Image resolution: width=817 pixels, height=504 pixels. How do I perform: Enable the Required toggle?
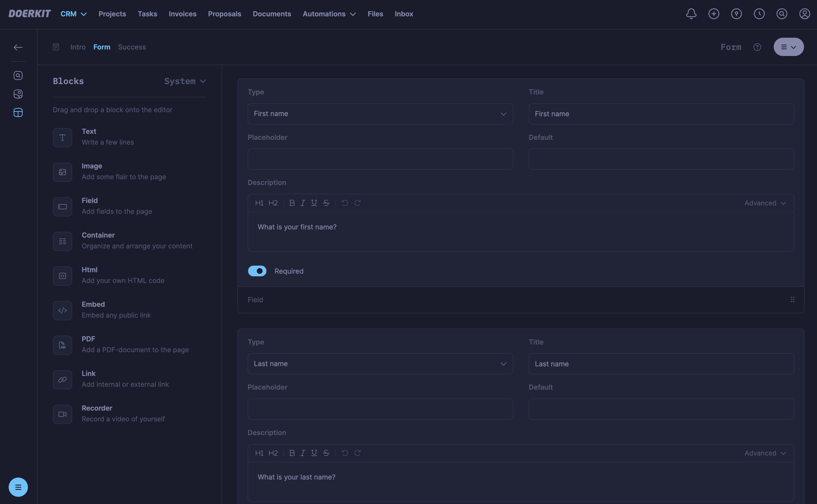point(257,271)
